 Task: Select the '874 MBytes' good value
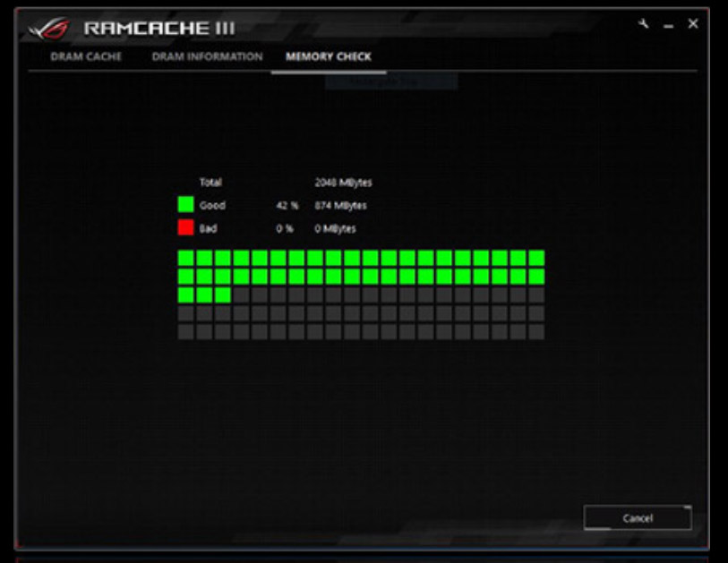point(341,206)
